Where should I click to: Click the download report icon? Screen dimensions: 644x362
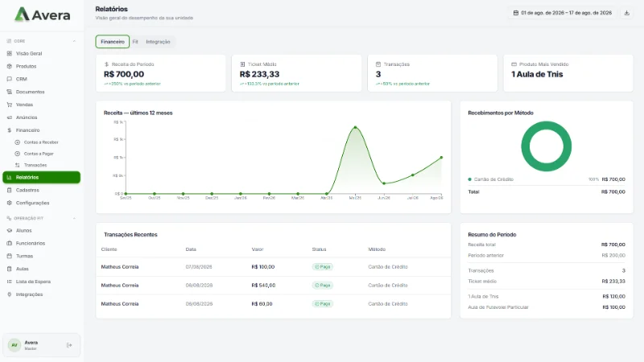click(x=627, y=13)
